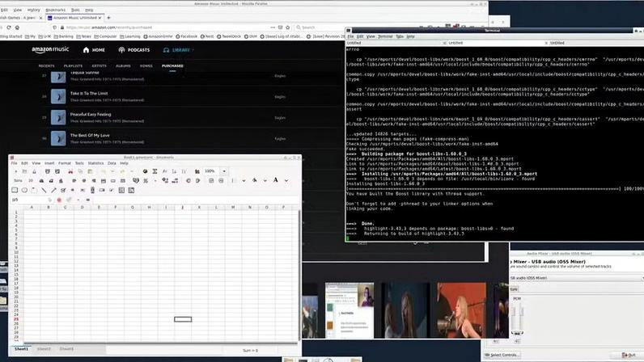The width and height of the screenshot is (644, 362).
Task: Select the line drawing tool in Gnumeric
Action: [x=44, y=190]
